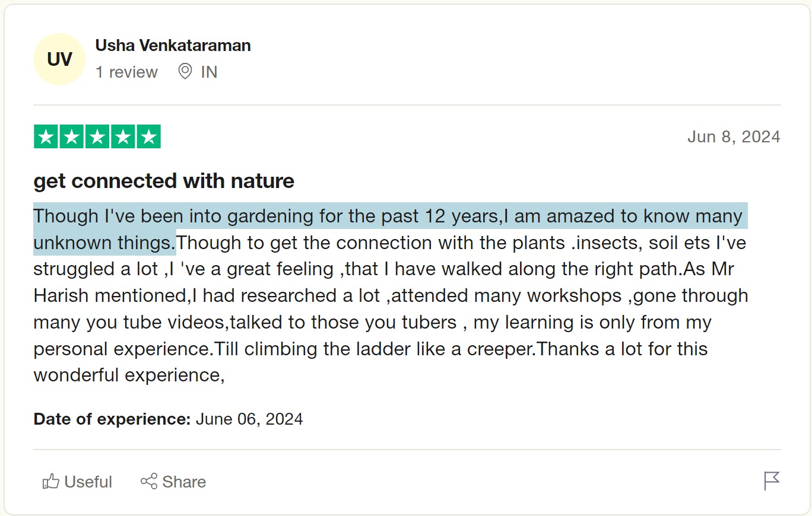The height and width of the screenshot is (516, 812).
Task: Open Usha Venkataraman's profile name
Action: [173, 46]
